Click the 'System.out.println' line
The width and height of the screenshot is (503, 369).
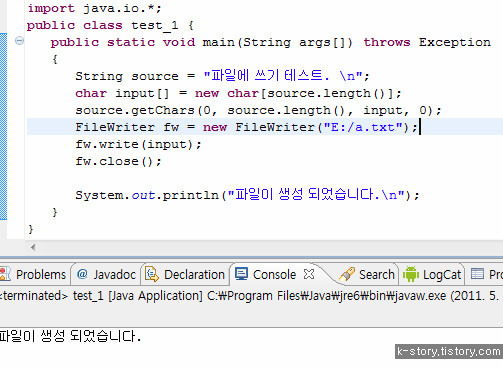point(247,195)
